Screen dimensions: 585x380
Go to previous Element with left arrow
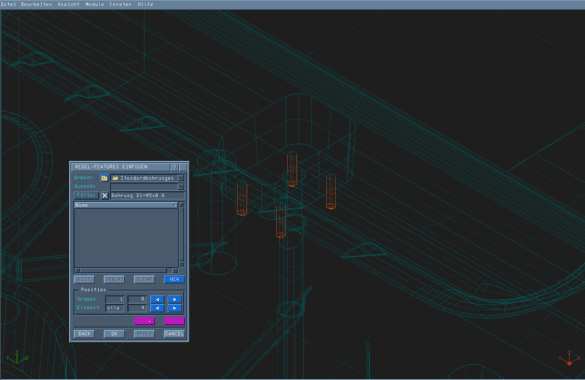tap(157, 308)
